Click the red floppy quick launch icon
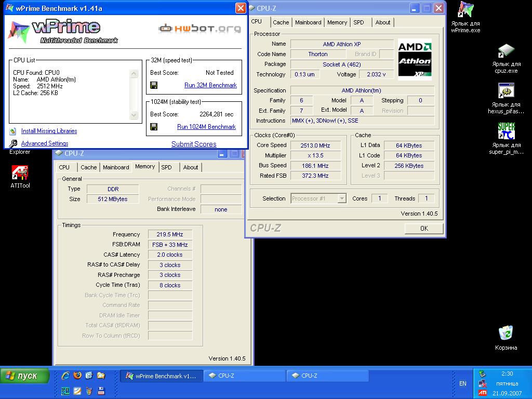532x399 pixels. 101,391
